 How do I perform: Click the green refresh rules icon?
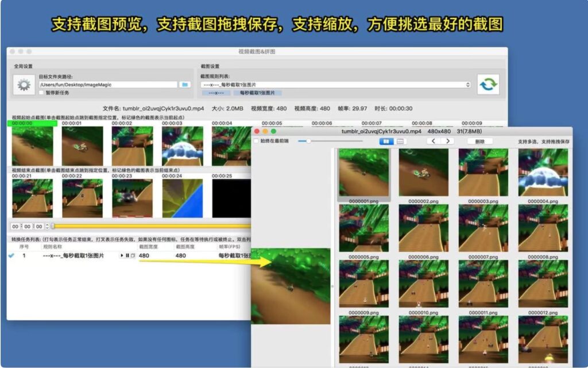[489, 84]
